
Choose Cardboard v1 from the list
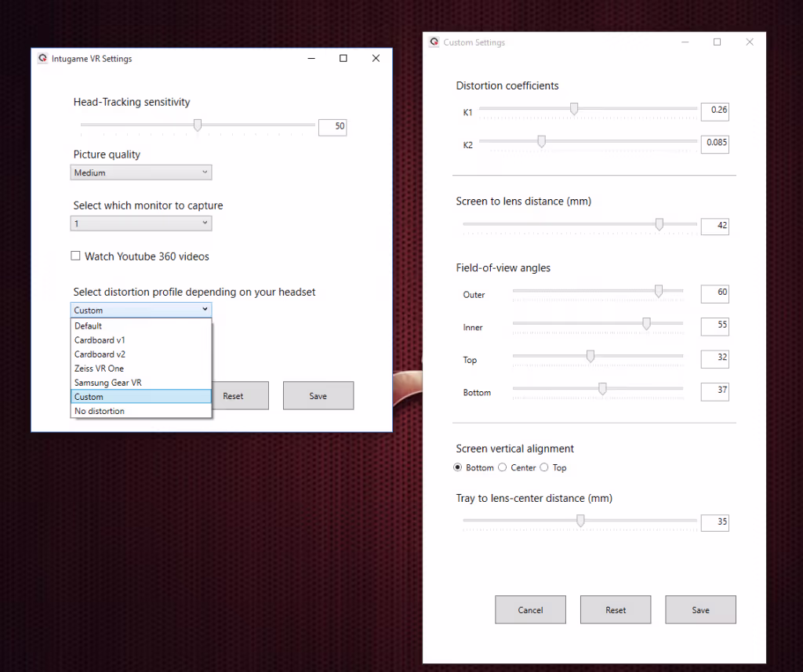[x=141, y=340]
